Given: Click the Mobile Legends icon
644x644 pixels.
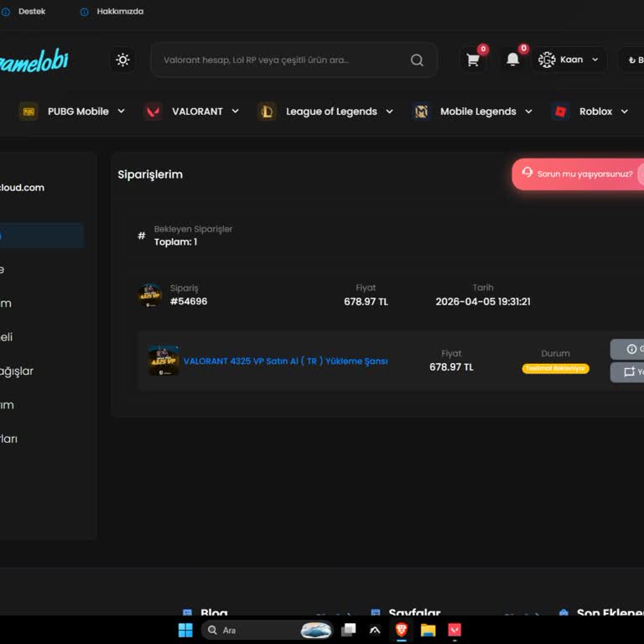Looking at the screenshot, I should click(x=421, y=112).
